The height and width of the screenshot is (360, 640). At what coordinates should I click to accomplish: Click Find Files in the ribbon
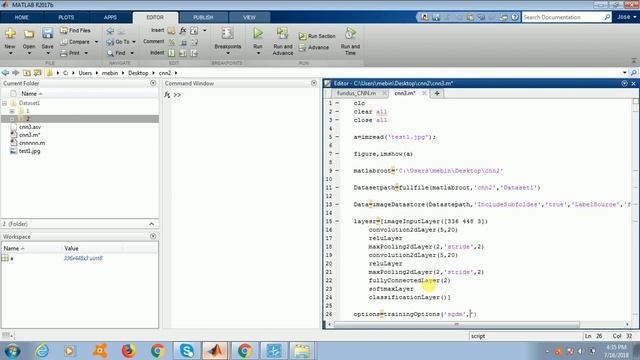(x=76, y=30)
